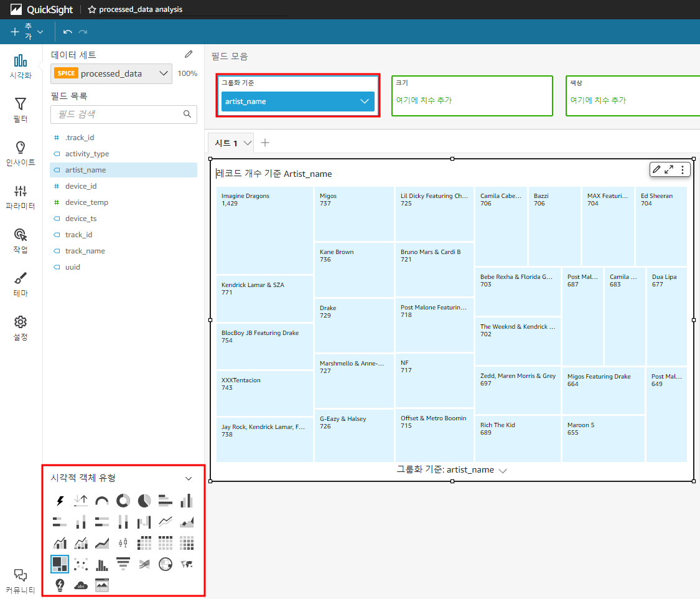The width and height of the screenshot is (700, 599).
Task: Click the Kendrick Lamar & SZA tile
Action: (x=264, y=299)
